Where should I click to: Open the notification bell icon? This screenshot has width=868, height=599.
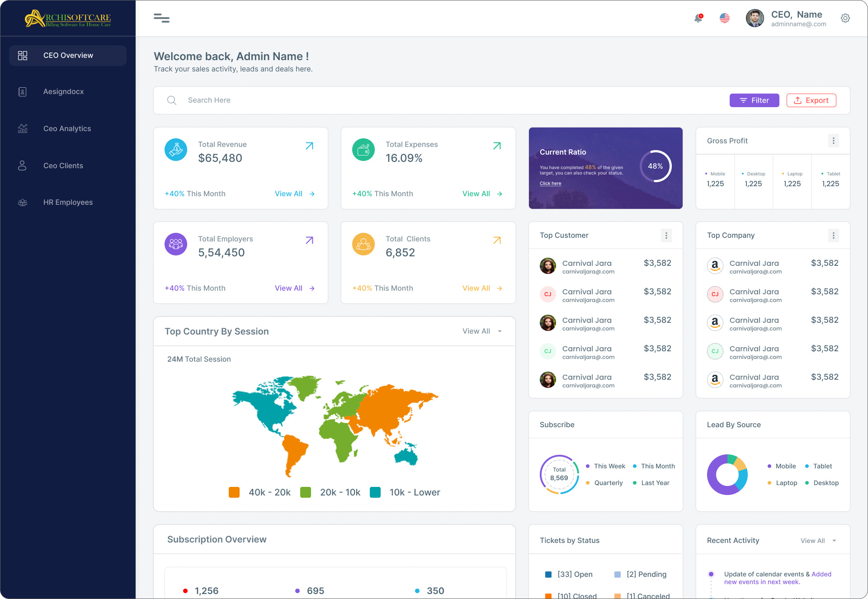pos(698,18)
